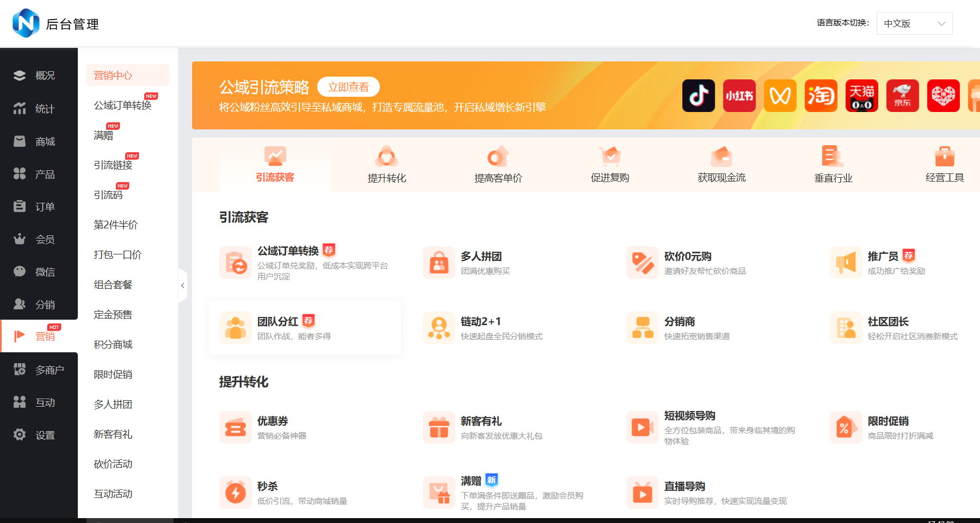Select the 会员 icon in left navigation

(x=20, y=239)
